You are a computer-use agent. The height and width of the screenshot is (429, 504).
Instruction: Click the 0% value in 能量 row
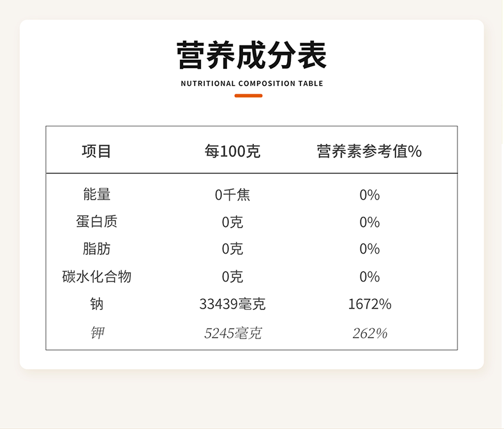(x=369, y=195)
